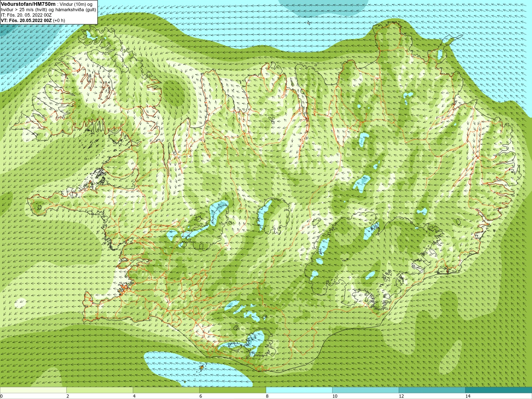
Task: Select the pale yellow 0–2 m/s color swatch
Action: pyautogui.click(x=33, y=390)
